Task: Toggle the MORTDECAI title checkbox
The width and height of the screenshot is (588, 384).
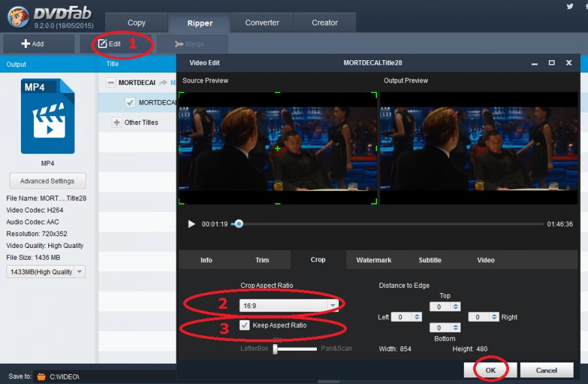Action: click(x=130, y=103)
